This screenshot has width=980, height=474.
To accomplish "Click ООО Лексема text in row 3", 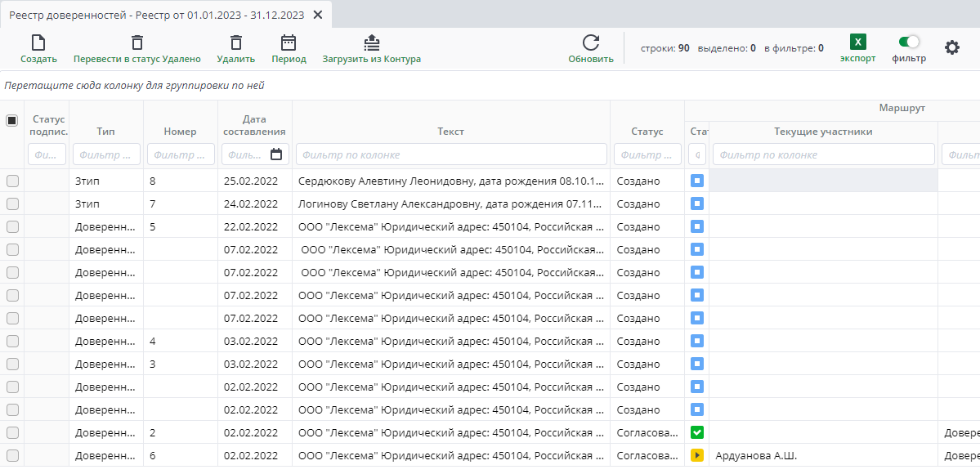I will point(451,364).
